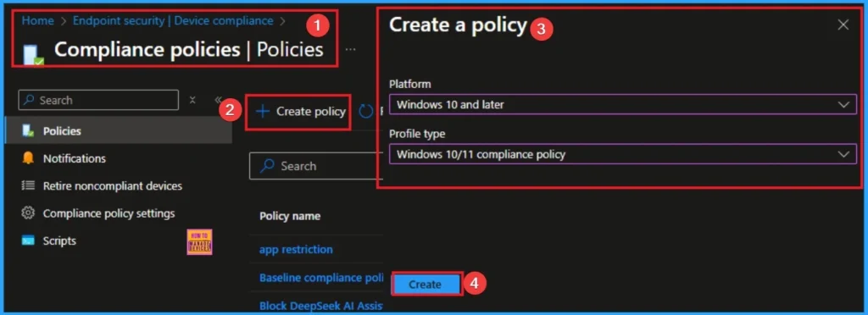
Task: Click the Policies document icon in sidebar
Action: 28,131
